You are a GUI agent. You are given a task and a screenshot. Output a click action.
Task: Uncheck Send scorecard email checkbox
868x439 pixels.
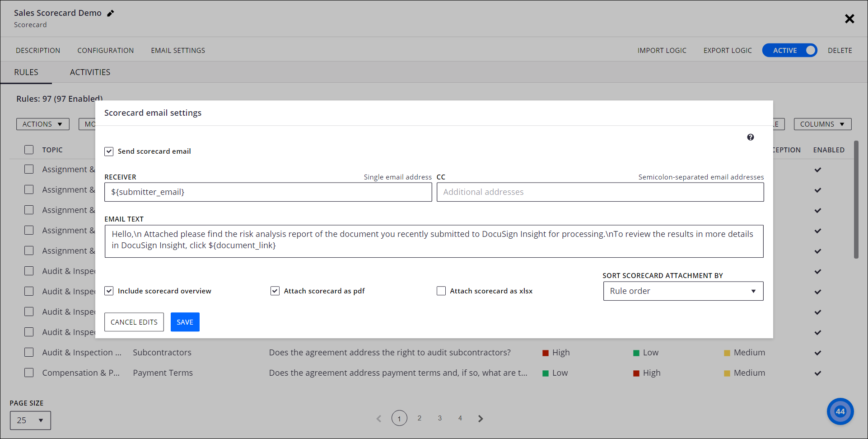(x=109, y=151)
